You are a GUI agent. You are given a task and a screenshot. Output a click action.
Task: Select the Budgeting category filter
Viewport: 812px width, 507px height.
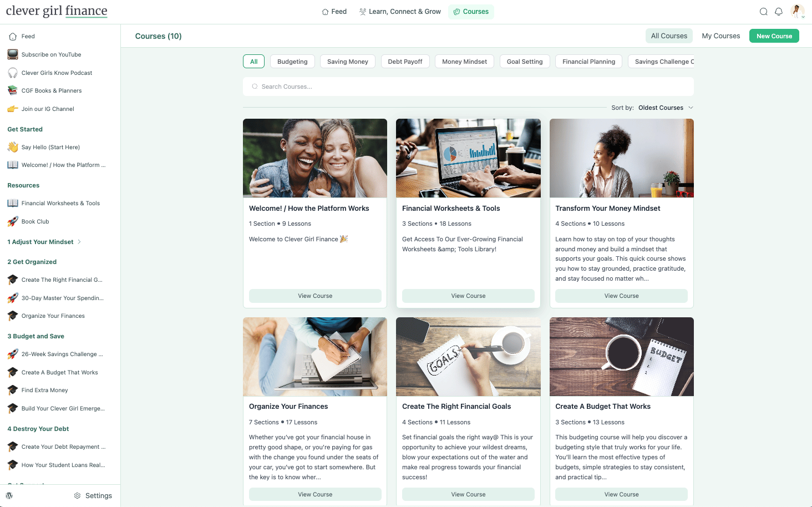(292, 62)
